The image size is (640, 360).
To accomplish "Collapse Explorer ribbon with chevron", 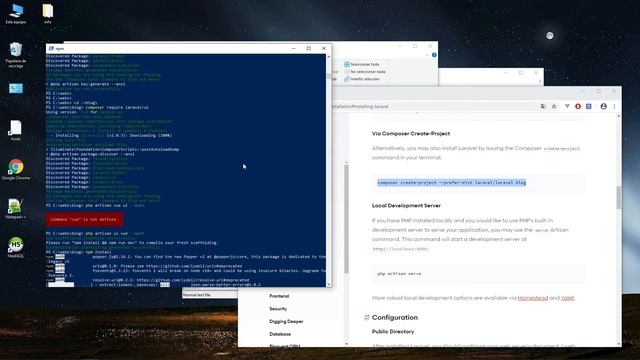I will tap(427, 55).
